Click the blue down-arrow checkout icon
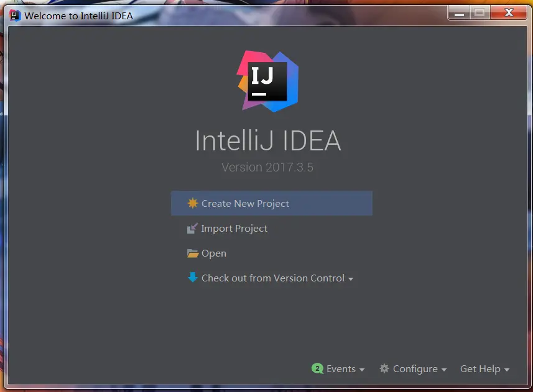This screenshot has width=533, height=392. pos(192,277)
